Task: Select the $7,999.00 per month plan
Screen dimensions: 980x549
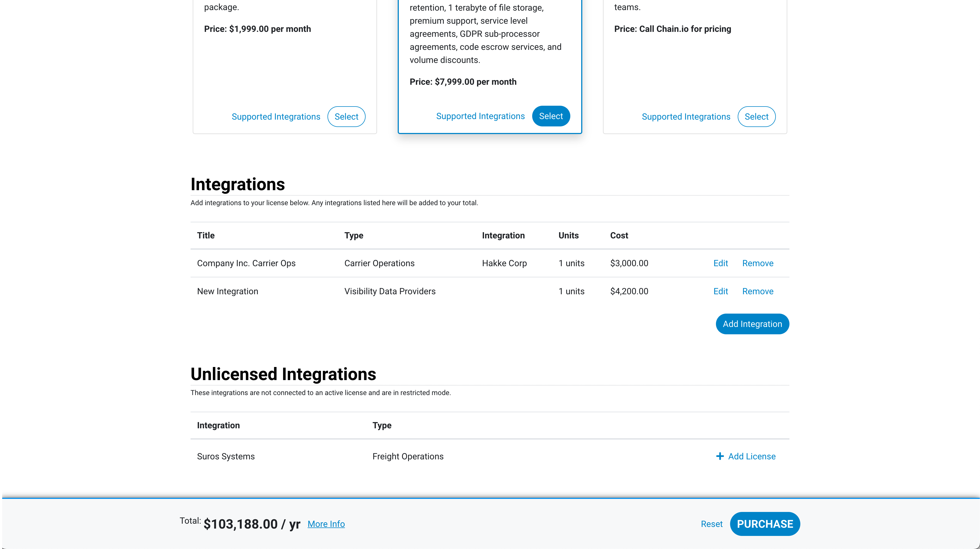Action: click(550, 116)
